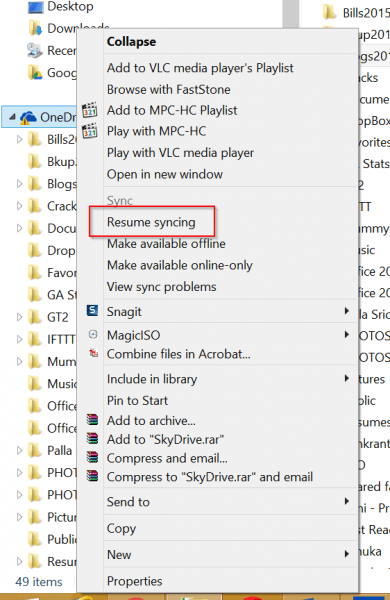390x600 pixels.
Task: Click the Google Drive folder icon
Action: [x=35, y=73]
